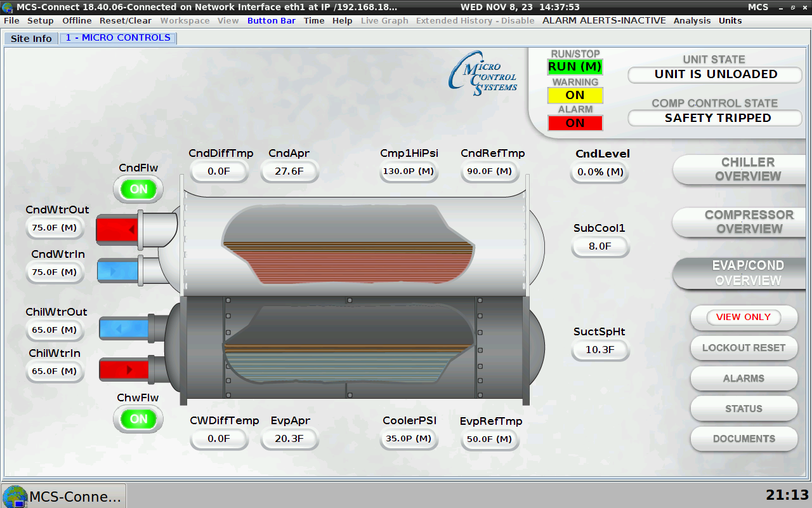Click the red ChilWtrIn pipe arrow
Screen dimensions: 812x508
click(x=124, y=369)
